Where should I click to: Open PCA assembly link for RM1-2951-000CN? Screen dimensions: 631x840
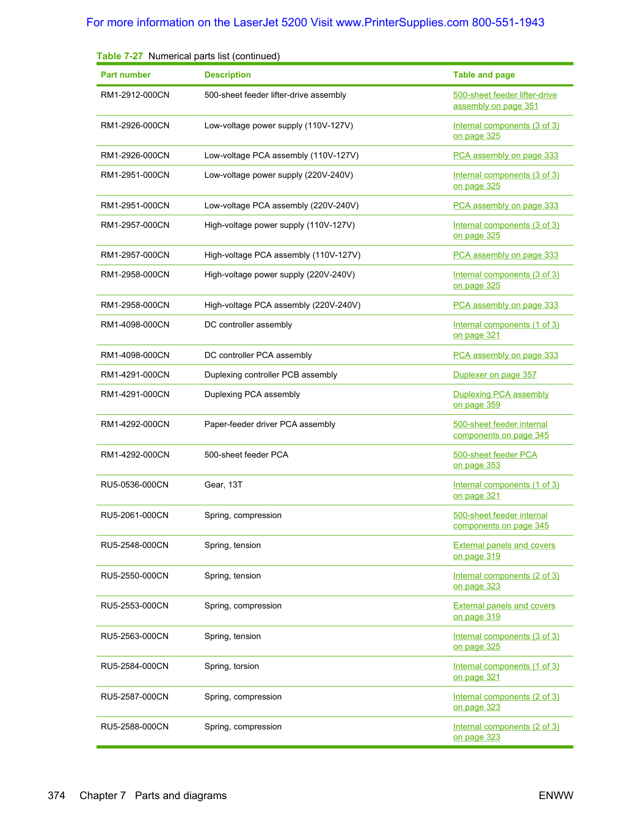click(x=505, y=205)
